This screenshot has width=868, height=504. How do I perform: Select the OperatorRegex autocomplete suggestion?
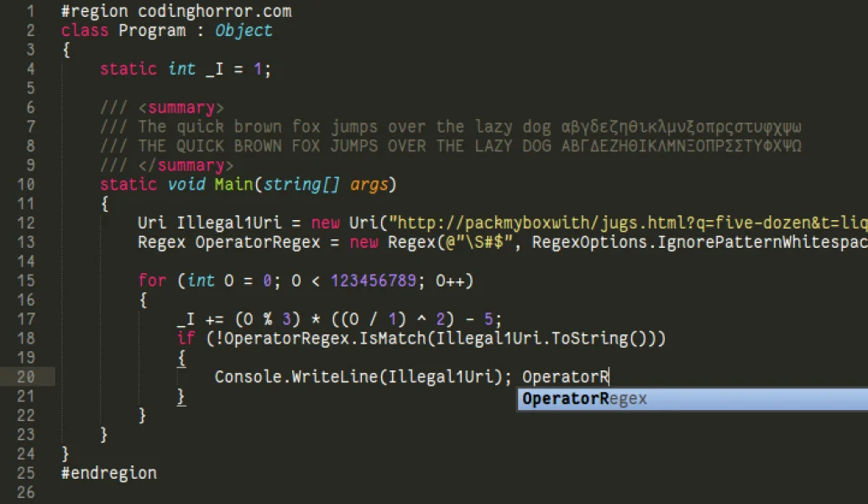coord(693,399)
